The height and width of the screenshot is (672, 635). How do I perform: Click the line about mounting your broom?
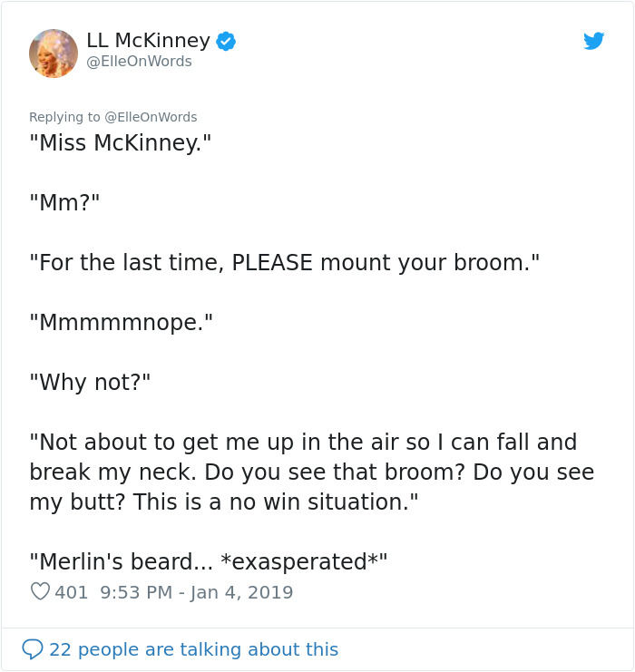(x=284, y=263)
